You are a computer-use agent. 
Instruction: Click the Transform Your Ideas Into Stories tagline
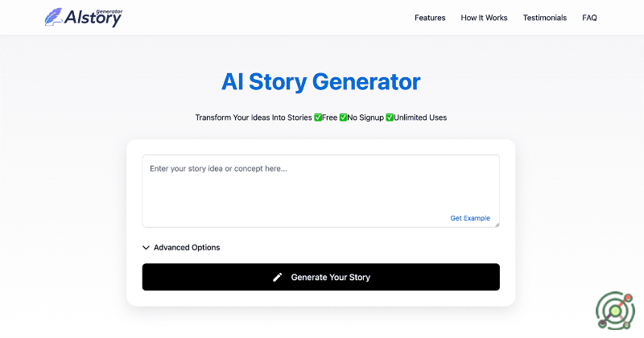253,117
